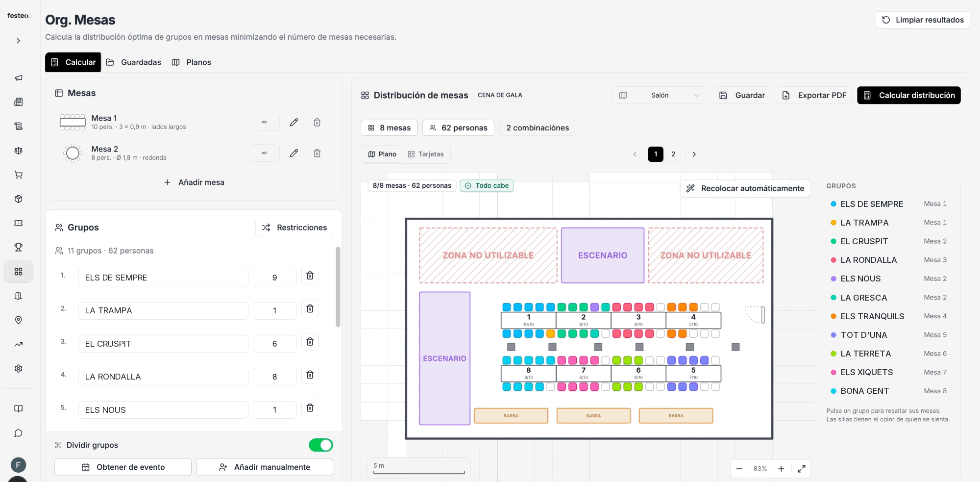Screen dimensions: 980x482
Task: Open the trophy icon in sidebar
Action: pyautogui.click(x=19, y=247)
